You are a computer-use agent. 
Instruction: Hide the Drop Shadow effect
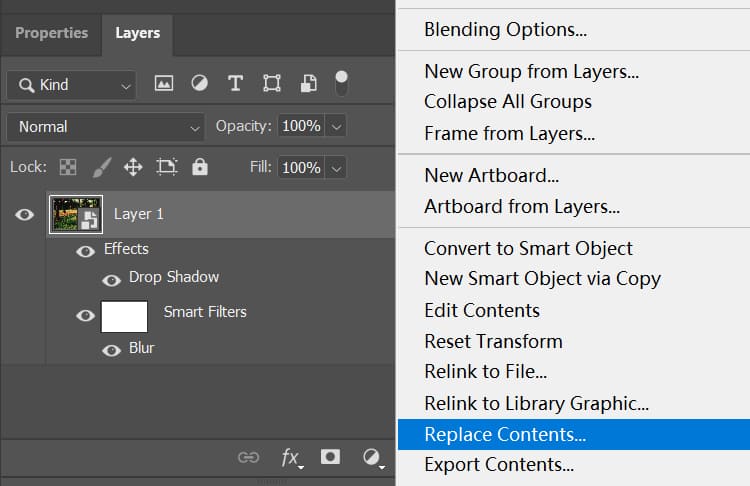point(111,280)
